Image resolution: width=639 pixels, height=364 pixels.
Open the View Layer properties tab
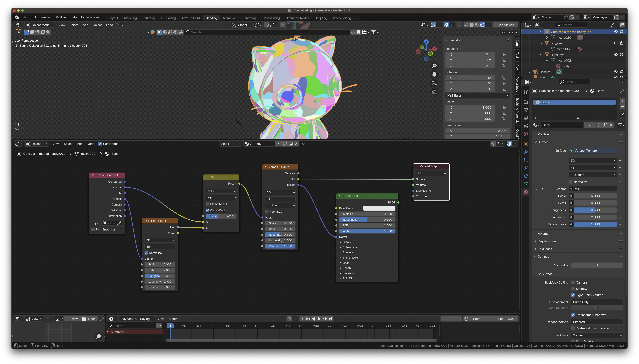(x=526, y=118)
